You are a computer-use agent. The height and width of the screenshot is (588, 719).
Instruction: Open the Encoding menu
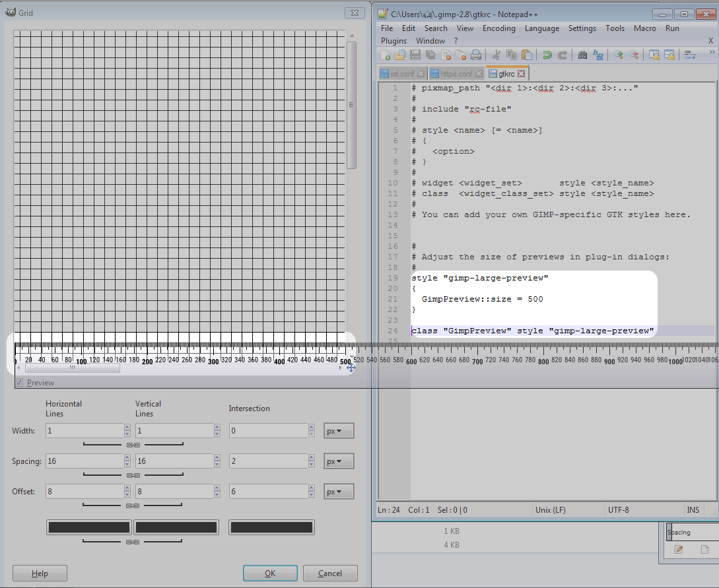click(498, 28)
